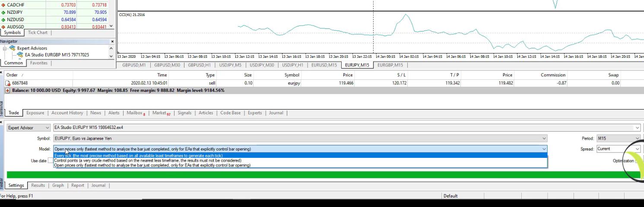Open the Tick Chart tab
This screenshot has height=207, width=644.
(38, 33)
